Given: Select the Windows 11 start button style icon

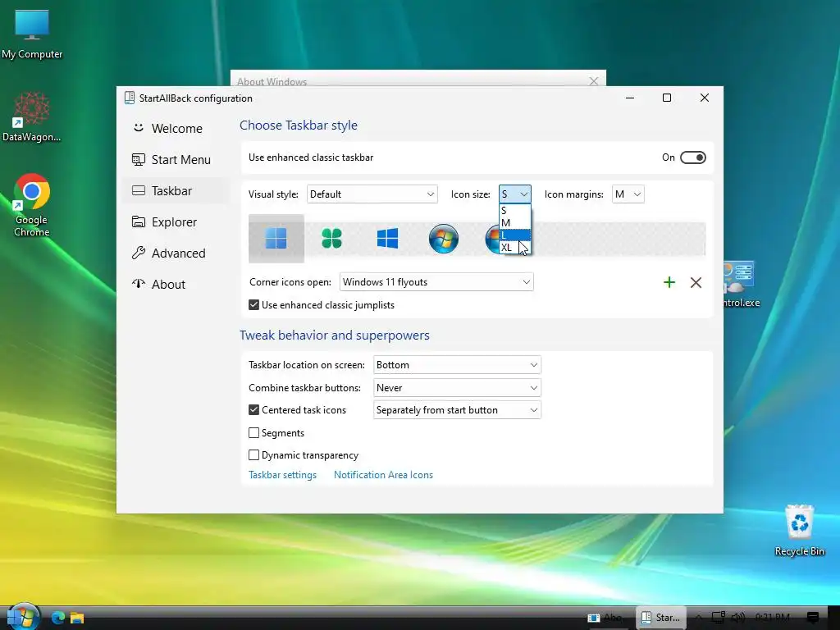Looking at the screenshot, I should (276, 239).
